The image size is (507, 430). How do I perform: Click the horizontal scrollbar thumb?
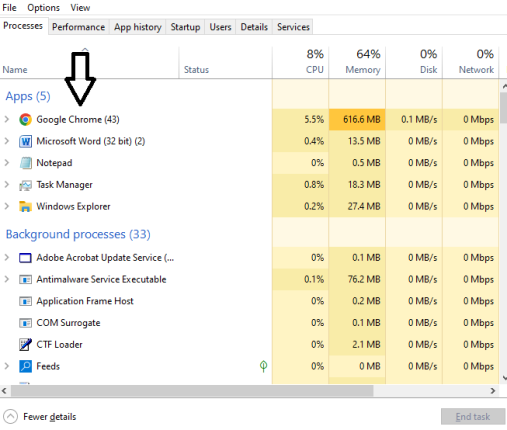click(192, 391)
